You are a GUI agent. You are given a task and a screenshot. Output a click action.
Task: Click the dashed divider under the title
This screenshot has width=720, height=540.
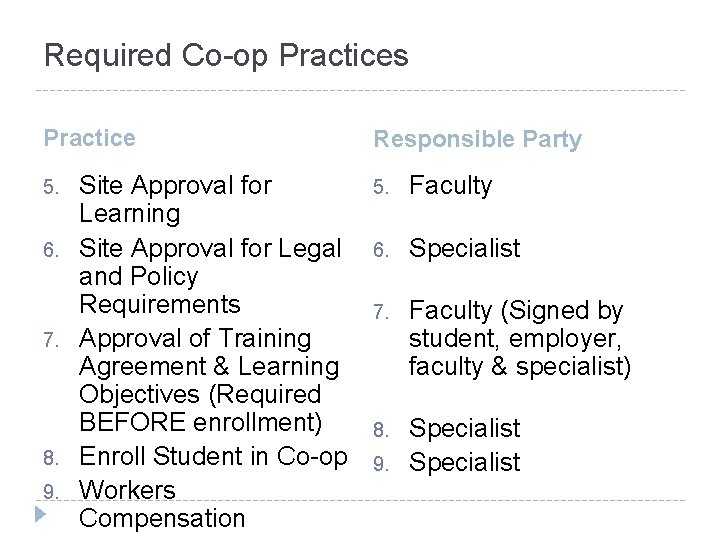coord(360,90)
